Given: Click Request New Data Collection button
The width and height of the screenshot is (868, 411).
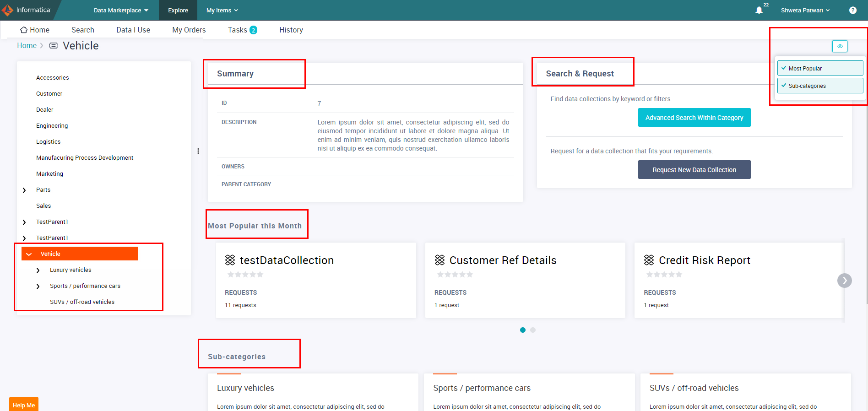Looking at the screenshot, I should click(x=694, y=170).
